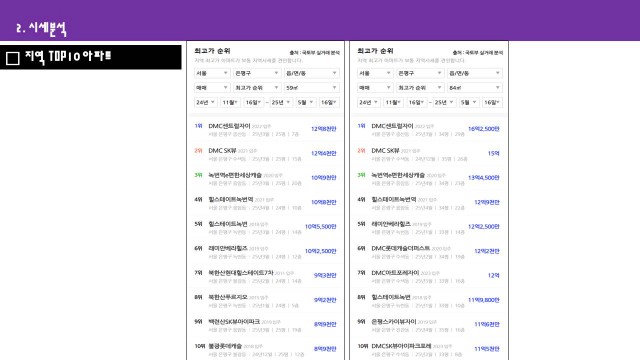Screen dimensions: 640x360
Task: Open the 25년 end year dropdown in 84㎡ panel
Action: pos(444,102)
